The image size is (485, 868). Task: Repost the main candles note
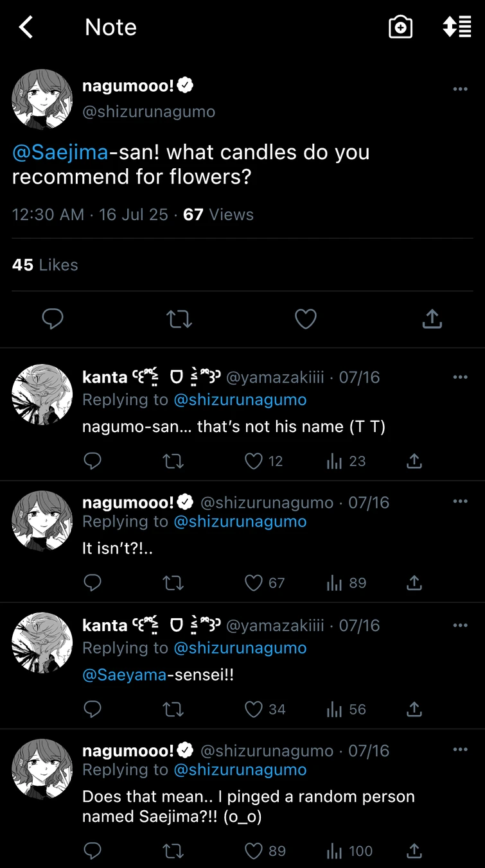pos(179,319)
